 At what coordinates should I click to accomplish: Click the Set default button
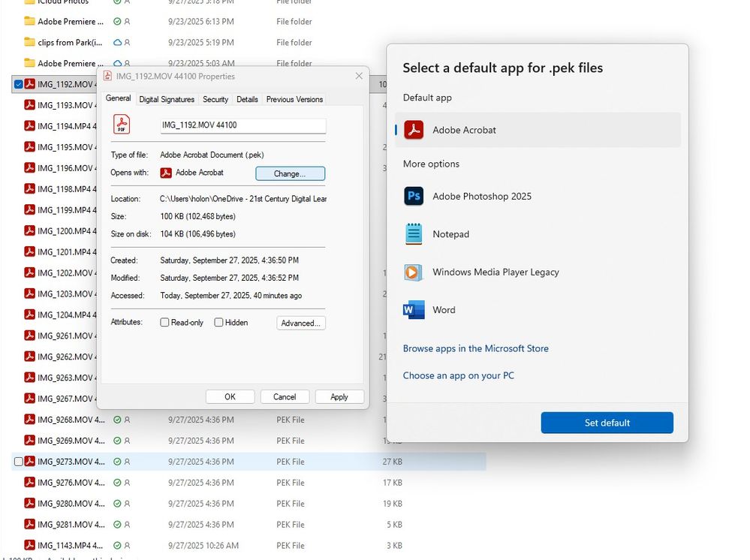(x=607, y=423)
